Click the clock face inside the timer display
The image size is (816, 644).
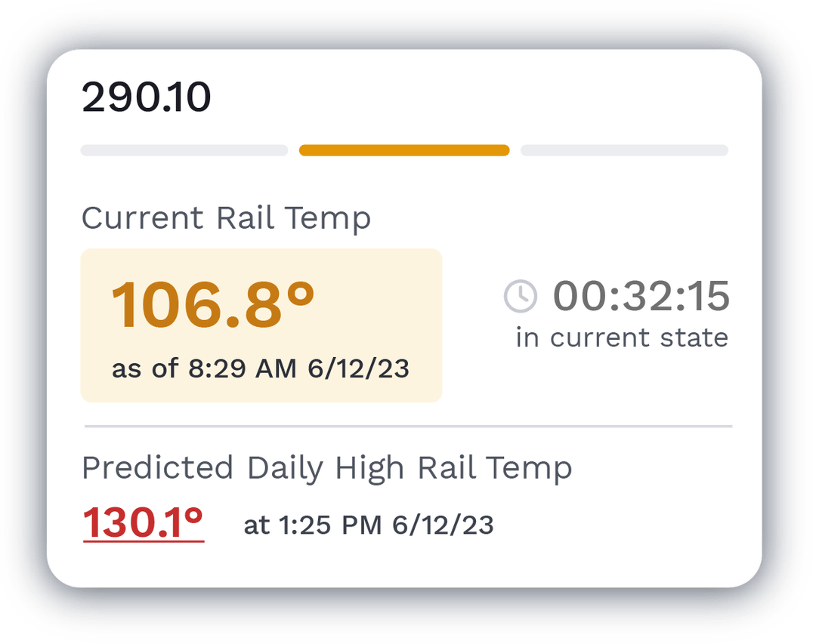520,295
